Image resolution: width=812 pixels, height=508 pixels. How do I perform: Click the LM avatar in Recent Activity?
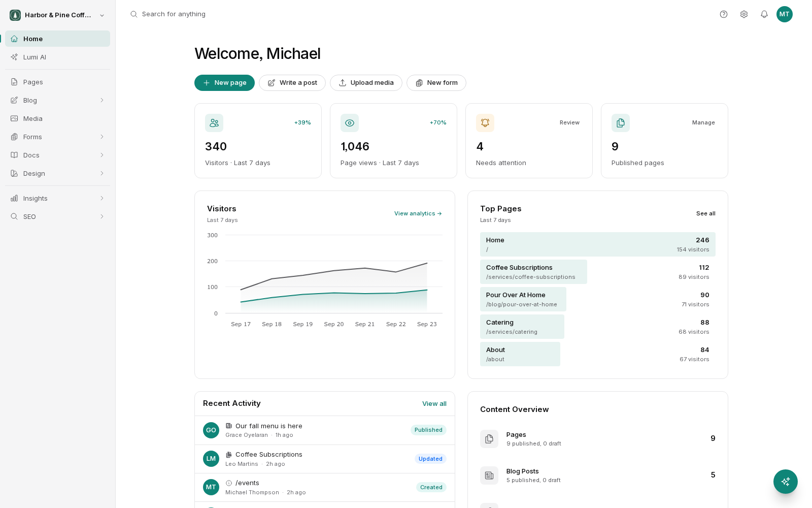pyautogui.click(x=211, y=459)
